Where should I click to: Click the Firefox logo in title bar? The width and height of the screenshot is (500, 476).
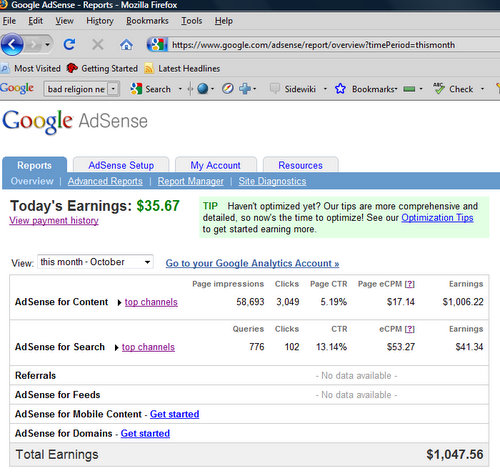[x=3, y=5]
